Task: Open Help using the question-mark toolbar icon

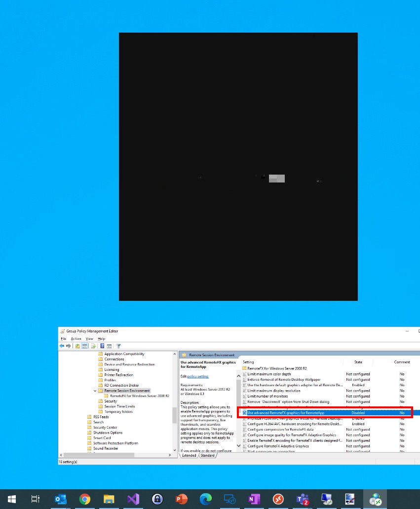Action: [101, 346]
